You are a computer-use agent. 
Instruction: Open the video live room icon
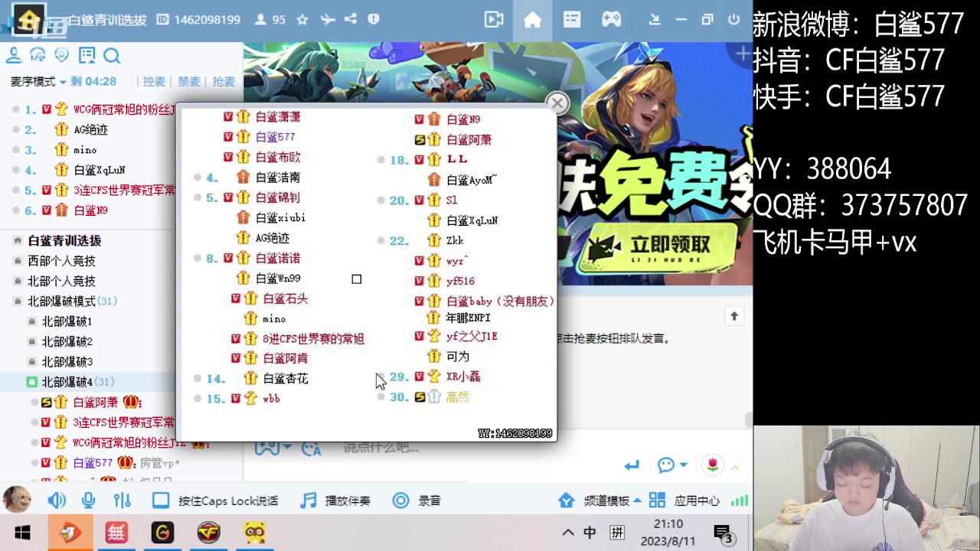tap(495, 20)
